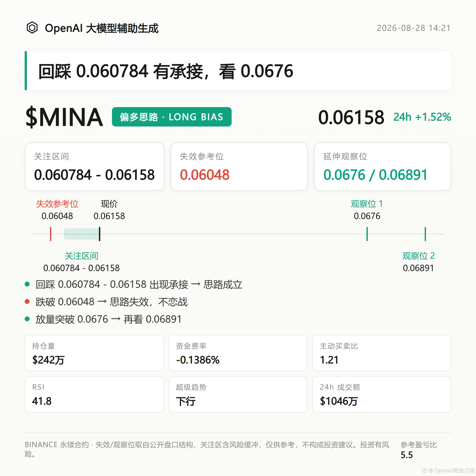Click the green dot before the 放量突破 bullet
This screenshot has height=476, width=476.
click(x=27, y=319)
